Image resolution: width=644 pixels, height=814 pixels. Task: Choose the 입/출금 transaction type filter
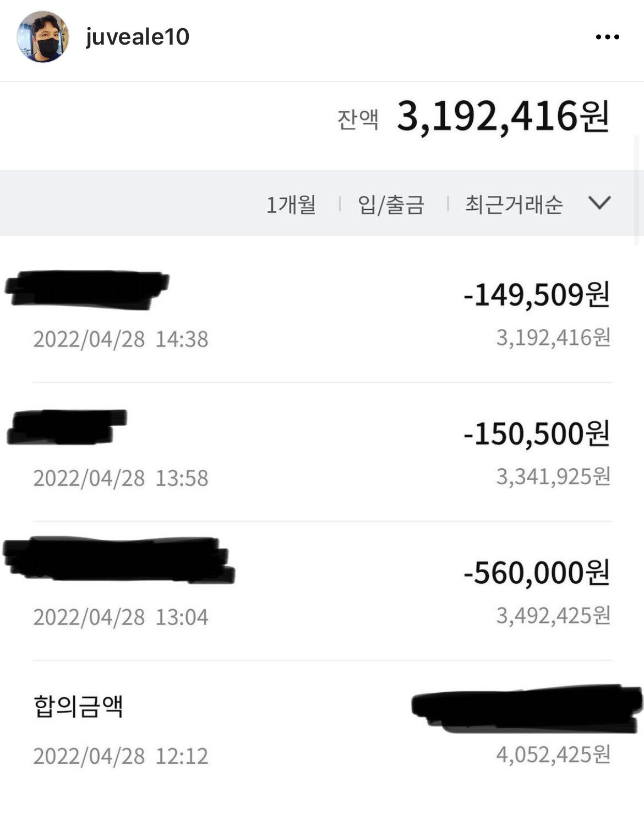tap(391, 205)
